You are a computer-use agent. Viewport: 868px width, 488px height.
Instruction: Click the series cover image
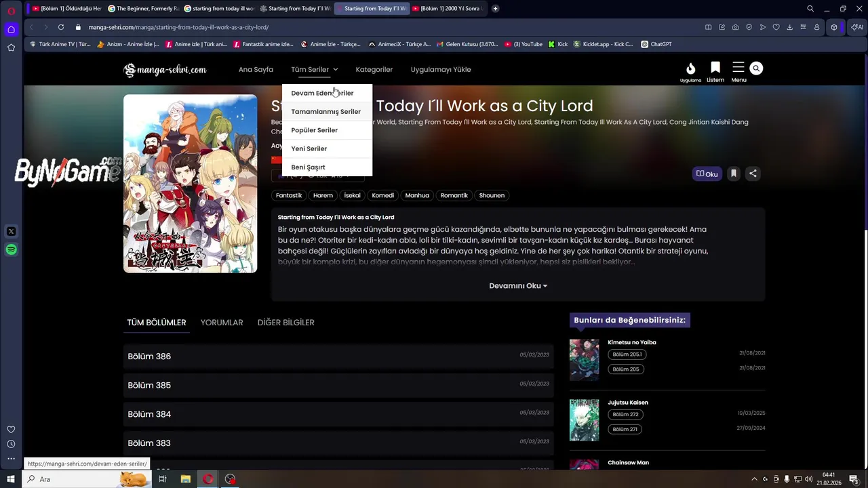pos(191,184)
